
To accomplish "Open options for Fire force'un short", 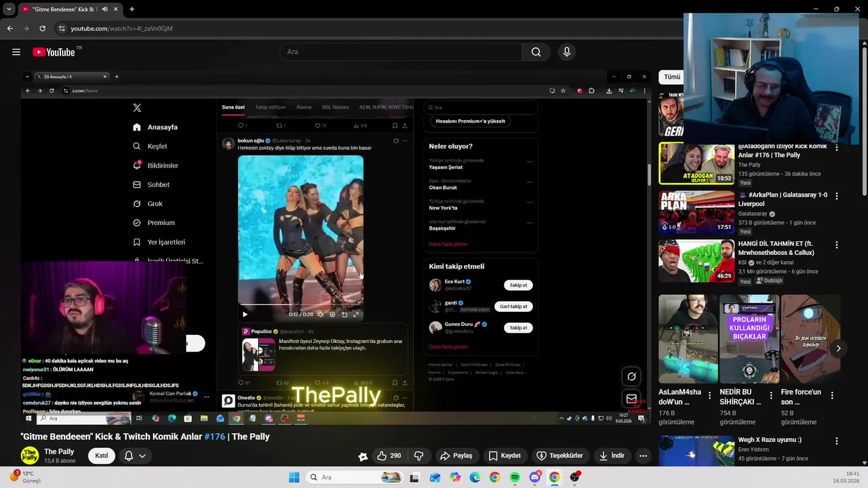I will pos(832,395).
